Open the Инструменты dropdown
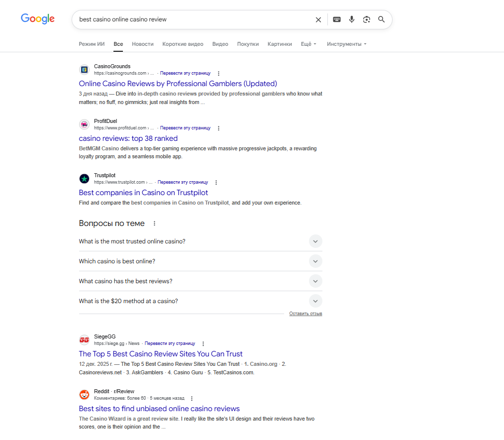This screenshot has width=504, height=440. [346, 44]
